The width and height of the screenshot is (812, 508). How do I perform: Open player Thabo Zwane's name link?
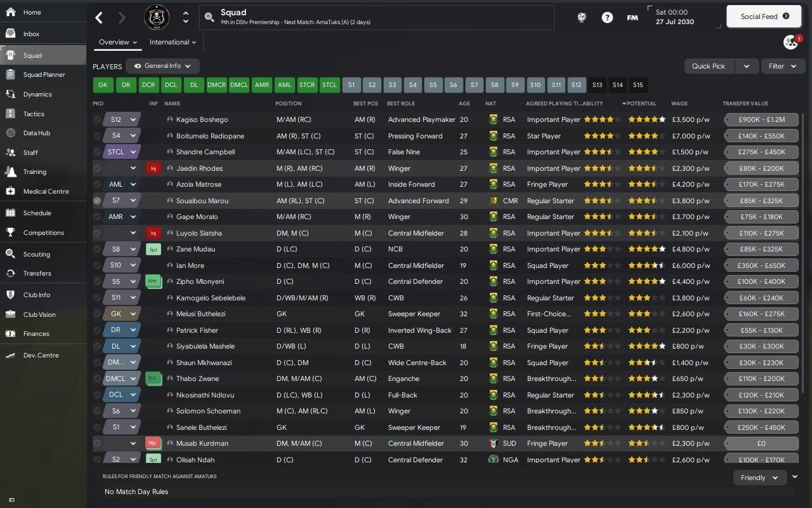197,378
